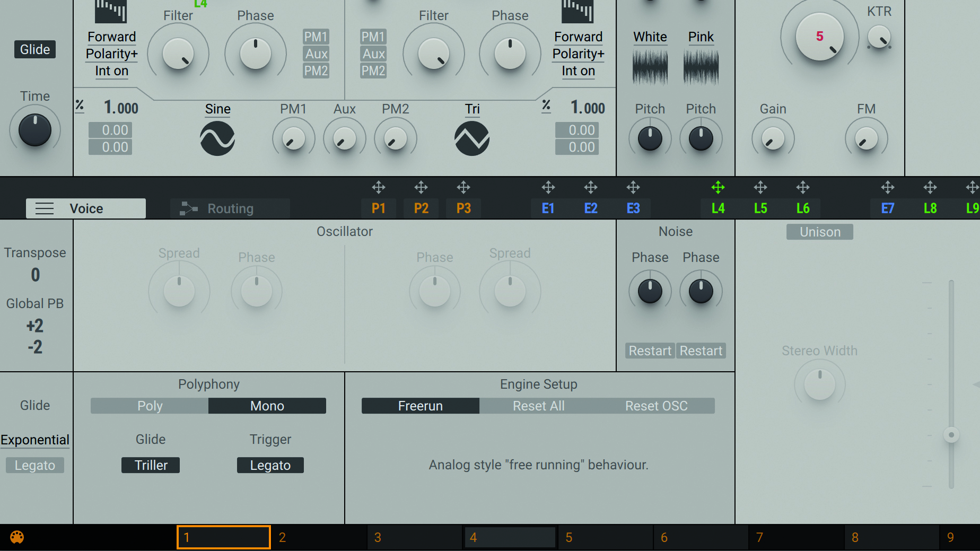This screenshot has width=980, height=551.
Task: Switch to the Voice tab
Action: (x=86, y=208)
